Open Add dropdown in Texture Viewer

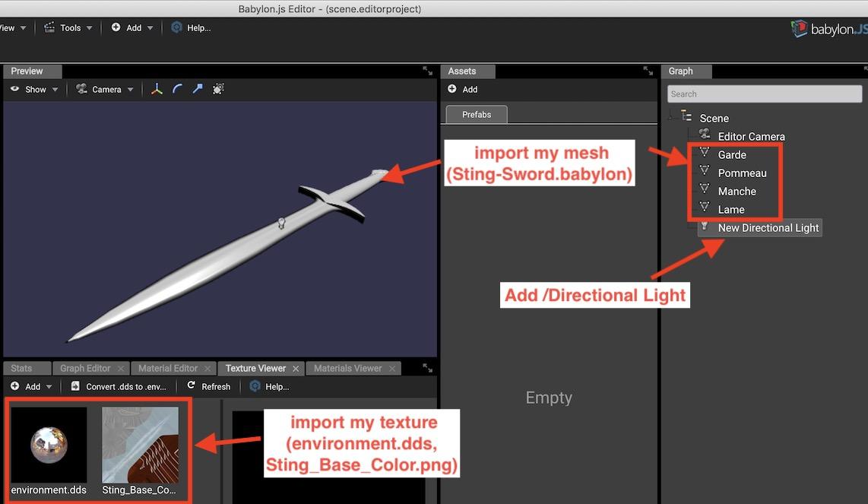[32, 387]
